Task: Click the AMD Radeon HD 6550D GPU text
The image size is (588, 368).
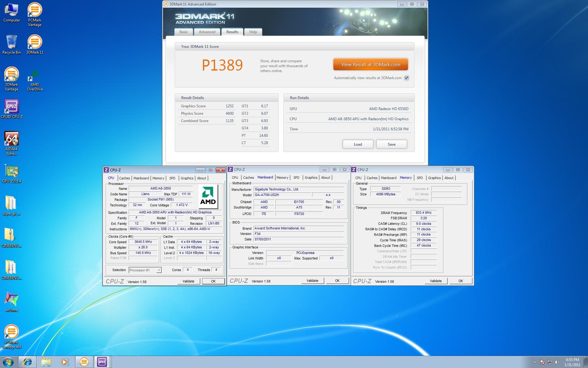Action: [389, 109]
